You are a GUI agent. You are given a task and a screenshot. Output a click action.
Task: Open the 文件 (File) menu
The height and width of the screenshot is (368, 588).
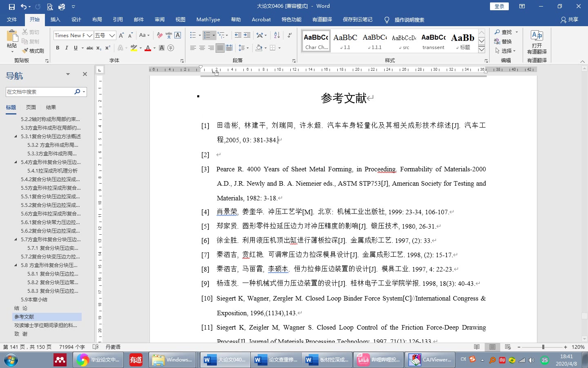click(x=12, y=20)
